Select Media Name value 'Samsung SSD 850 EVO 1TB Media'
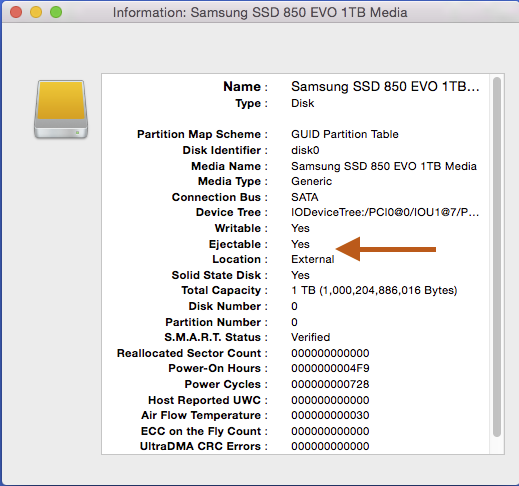 [384, 166]
